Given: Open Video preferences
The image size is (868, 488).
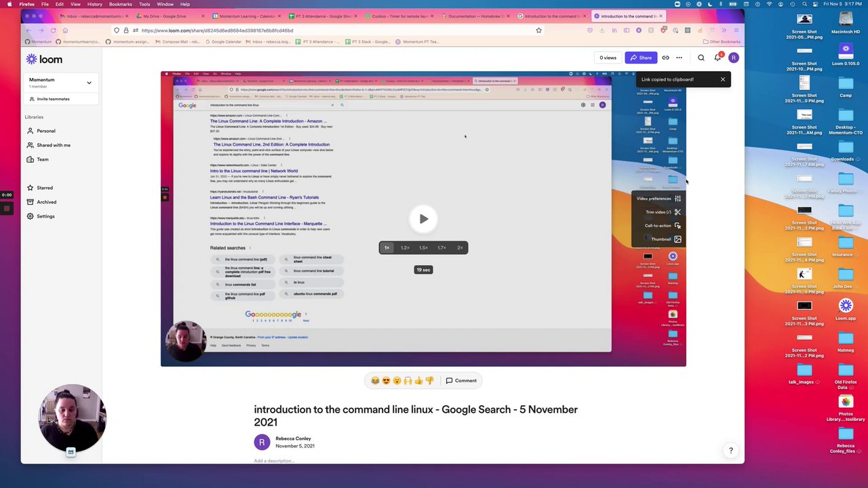Looking at the screenshot, I should [x=658, y=199].
